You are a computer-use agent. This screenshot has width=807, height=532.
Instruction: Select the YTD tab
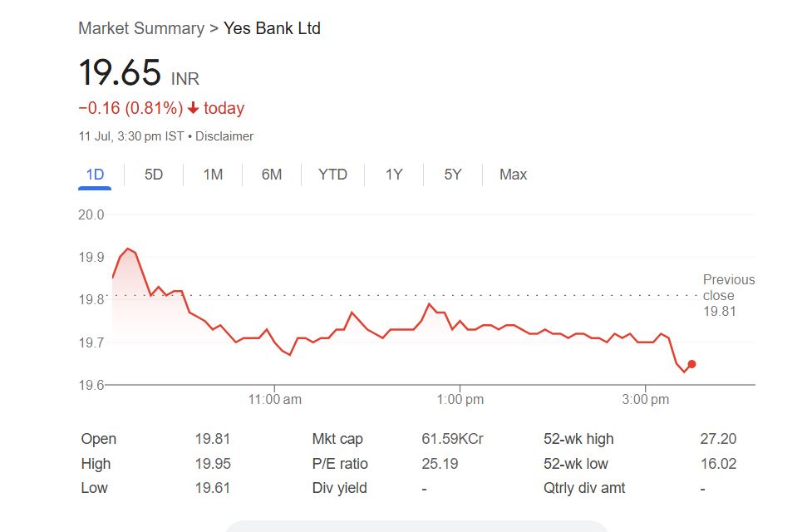pos(332,175)
